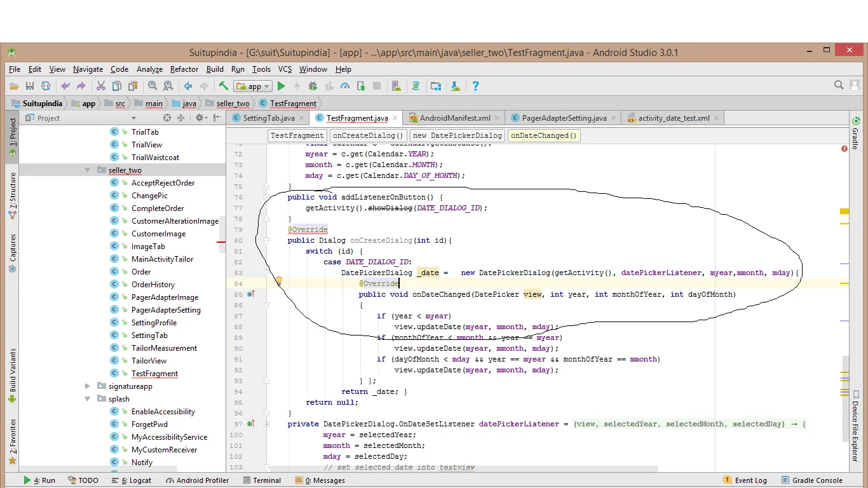The image size is (868, 488).
Task: Toggle the 1: Project tool window
Action: 12,135
